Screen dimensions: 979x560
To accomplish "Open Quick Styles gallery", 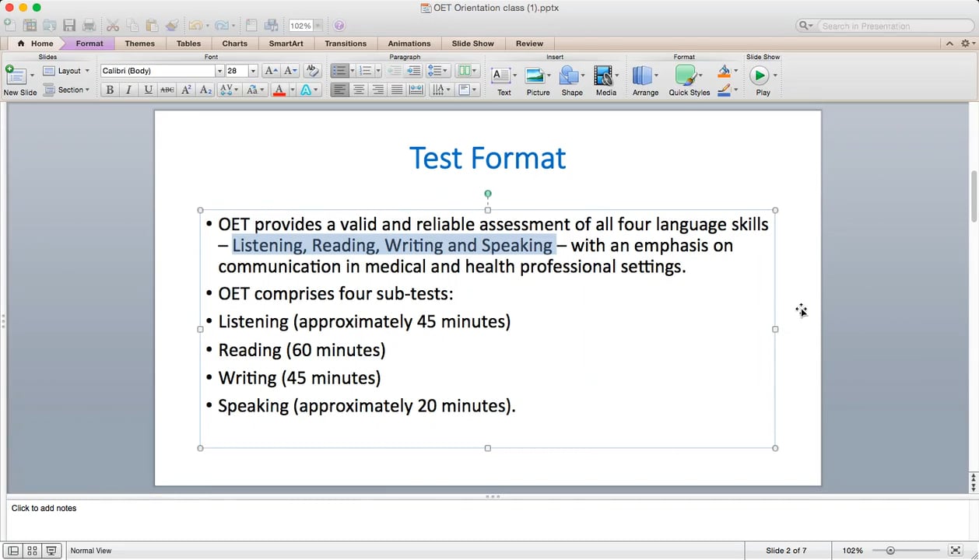I will pyautogui.click(x=690, y=81).
